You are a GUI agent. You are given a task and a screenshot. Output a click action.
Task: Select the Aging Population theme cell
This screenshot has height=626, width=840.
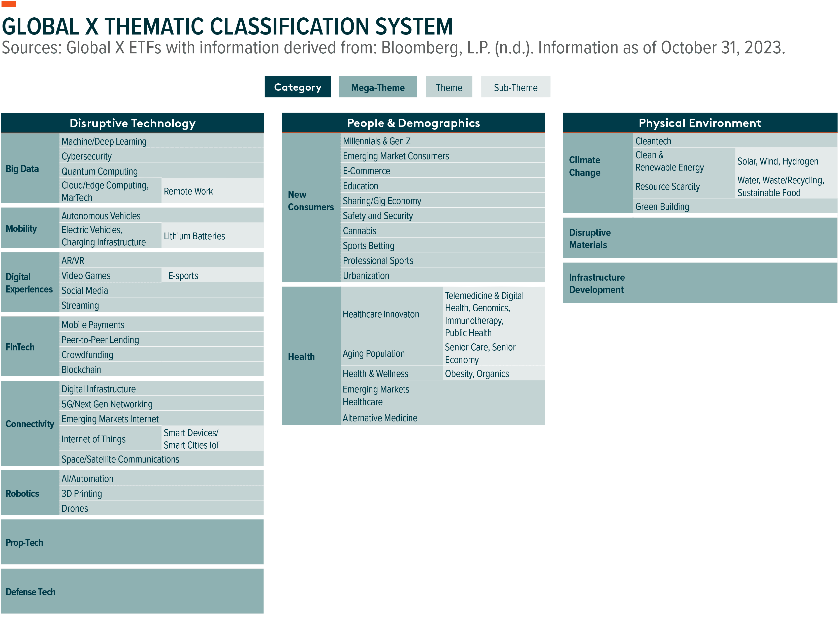[373, 353]
